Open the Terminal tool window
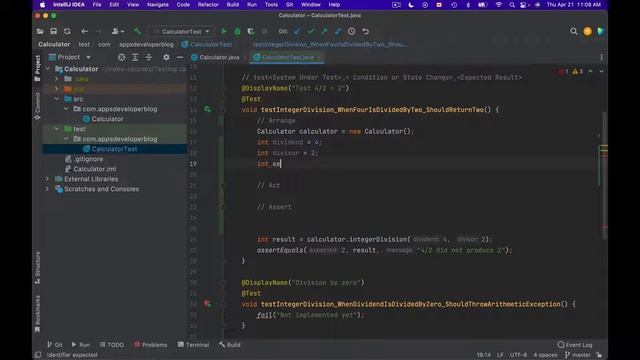This screenshot has height=360, width=640. 193,345
